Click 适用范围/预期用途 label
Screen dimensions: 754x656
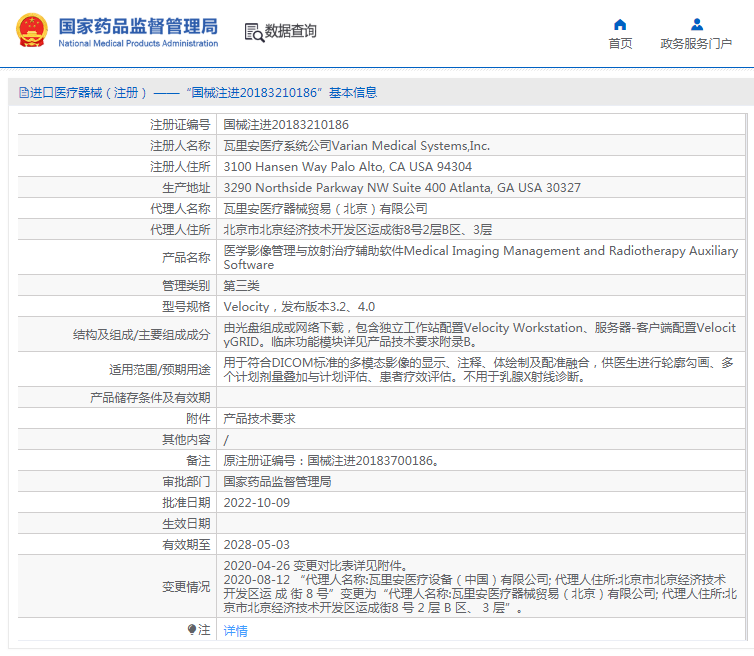point(160,369)
